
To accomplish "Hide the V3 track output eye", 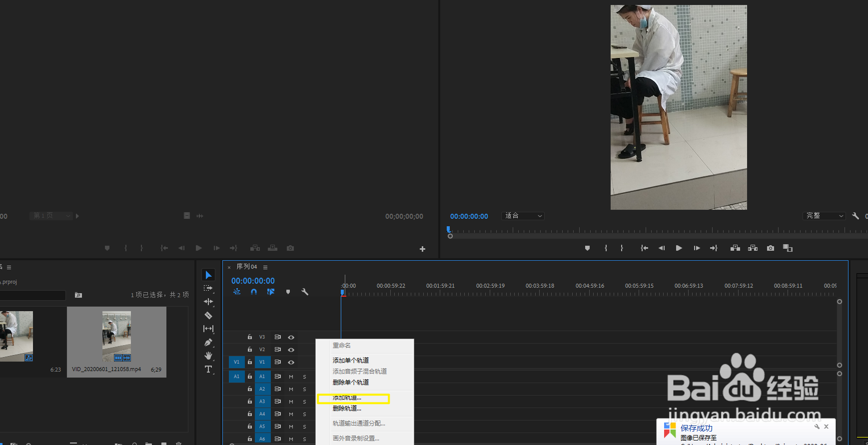I will click(x=291, y=337).
